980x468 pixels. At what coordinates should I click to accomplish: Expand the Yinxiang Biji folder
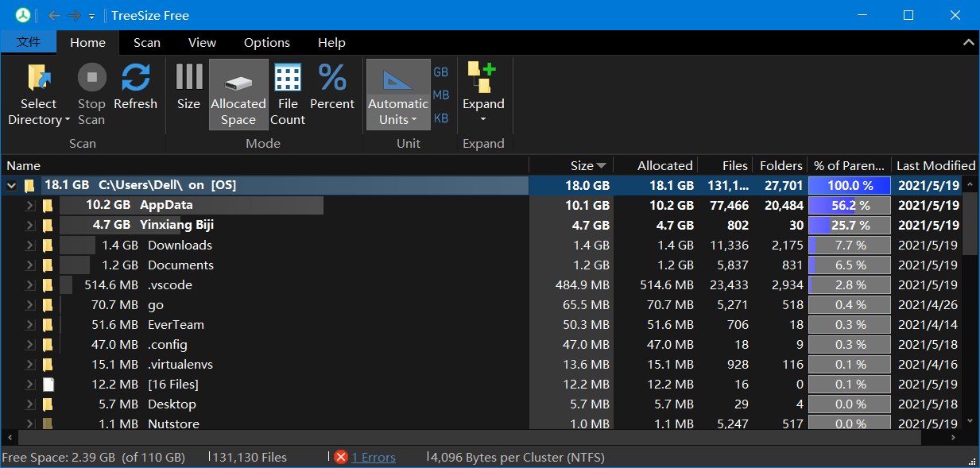pyautogui.click(x=29, y=226)
